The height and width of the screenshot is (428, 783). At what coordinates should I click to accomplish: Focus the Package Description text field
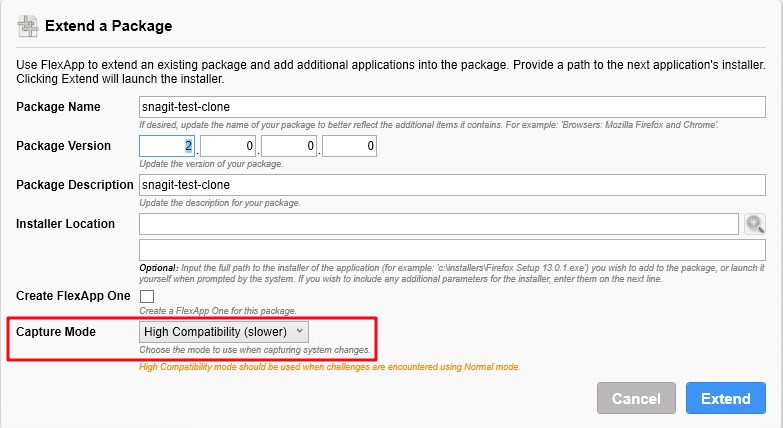click(x=452, y=185)
